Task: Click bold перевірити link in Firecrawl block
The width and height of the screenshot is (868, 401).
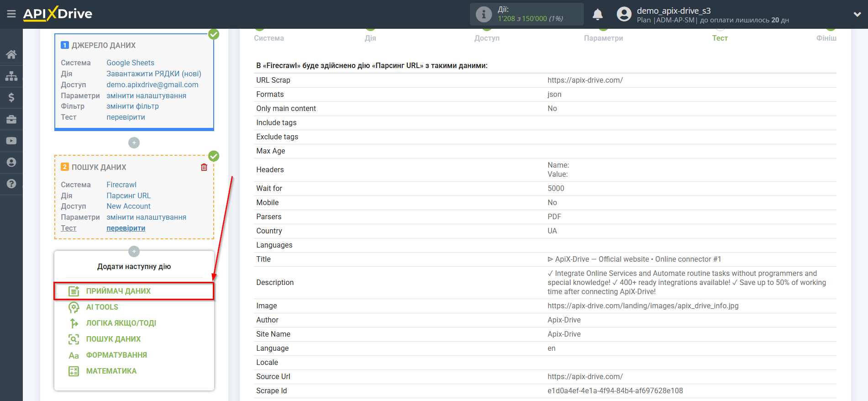Action: (126, 228)
